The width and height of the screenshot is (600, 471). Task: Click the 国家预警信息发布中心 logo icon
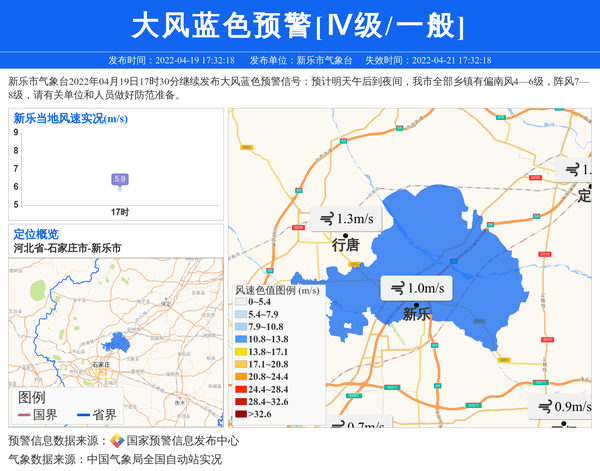pyautogui.click(x=117, y=441)
